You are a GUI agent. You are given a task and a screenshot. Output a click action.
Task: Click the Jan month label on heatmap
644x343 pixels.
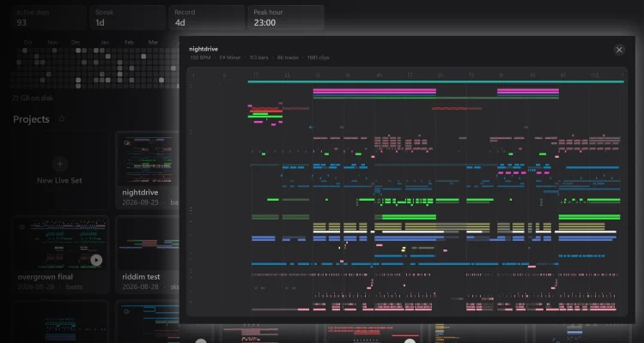[x=105, y=42]
